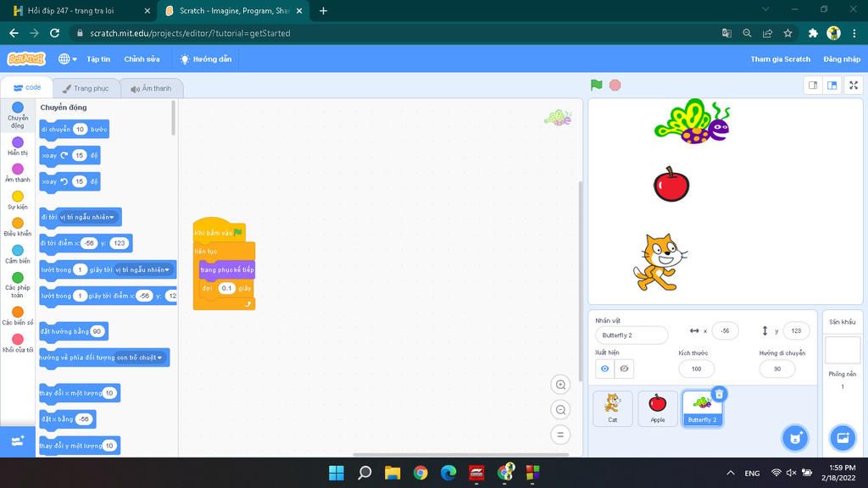Delete Butterfly 2 sprite with trash icon

click(x=719, y=394)
